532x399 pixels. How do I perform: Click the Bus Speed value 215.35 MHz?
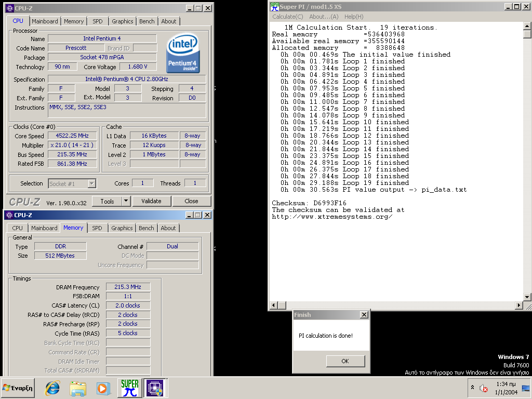click(x=72, y=154)
